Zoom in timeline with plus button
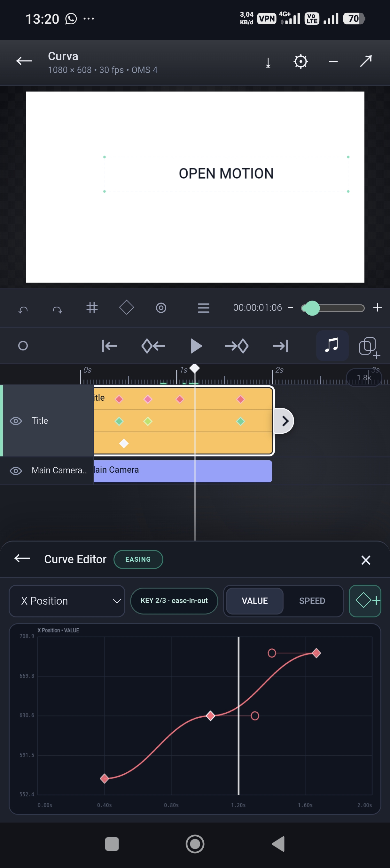 [x=377, y=307]
